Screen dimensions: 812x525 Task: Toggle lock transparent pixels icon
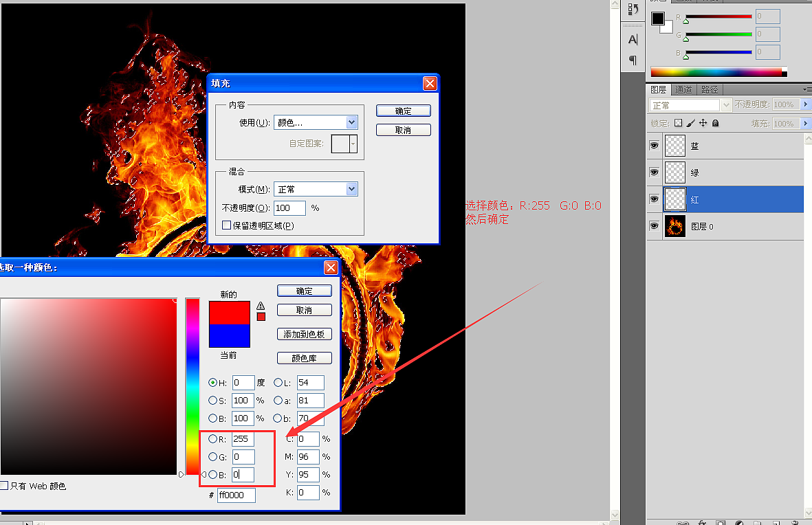pos(679,123)
